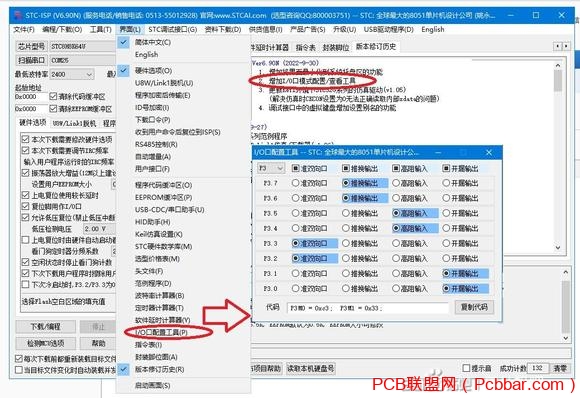Uncheck 本次下载需要修改硬件选项

tap(25, 139)
